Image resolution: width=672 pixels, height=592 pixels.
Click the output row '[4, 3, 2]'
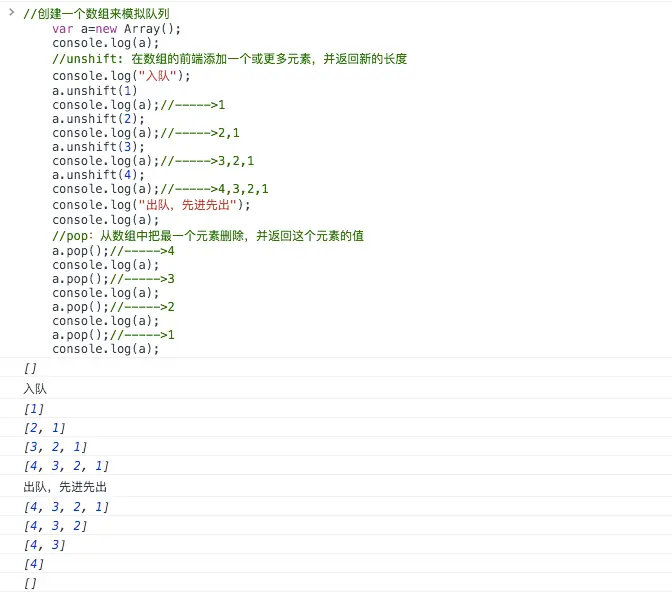336,526
